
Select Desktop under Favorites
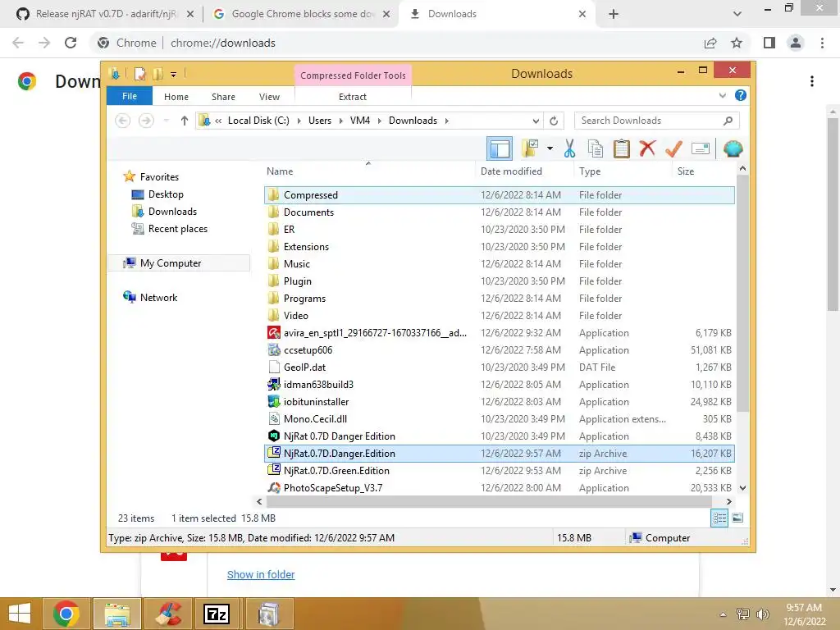point(166,194)
